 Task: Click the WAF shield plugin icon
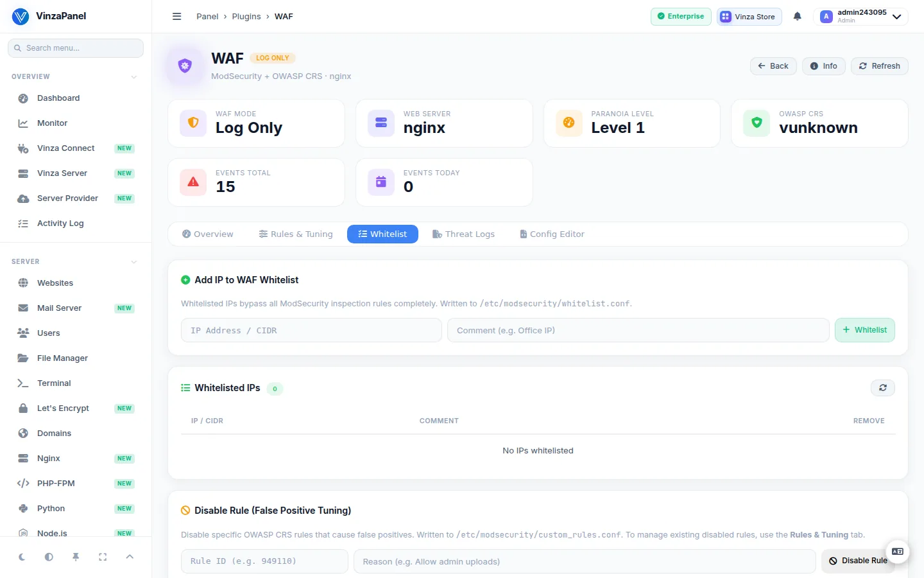point(185,66)
